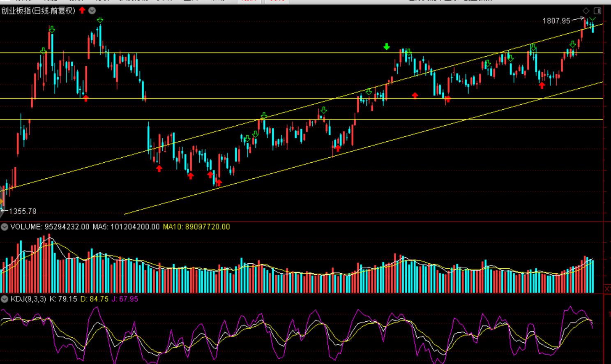
Task: Click the rightmost red up arrow signal
Action: point(542,85)
